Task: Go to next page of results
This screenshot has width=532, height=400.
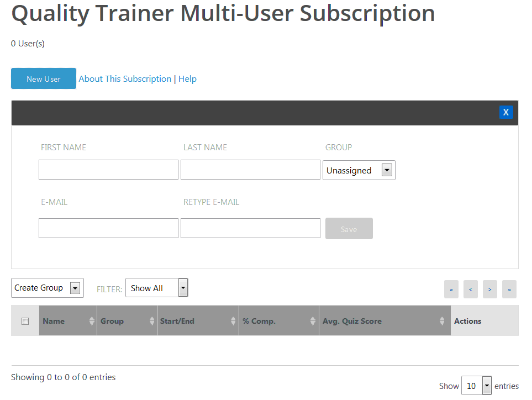Action: [490, 290]
